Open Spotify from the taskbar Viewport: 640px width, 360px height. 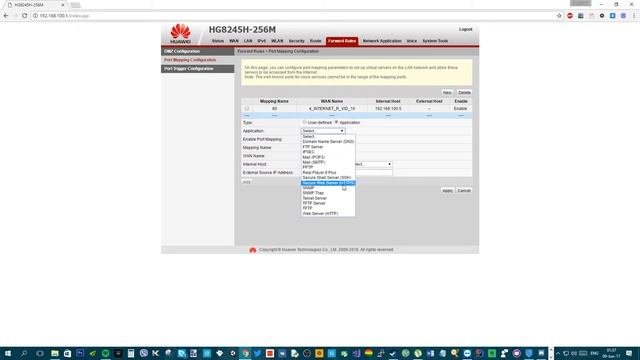pos(105,353)
